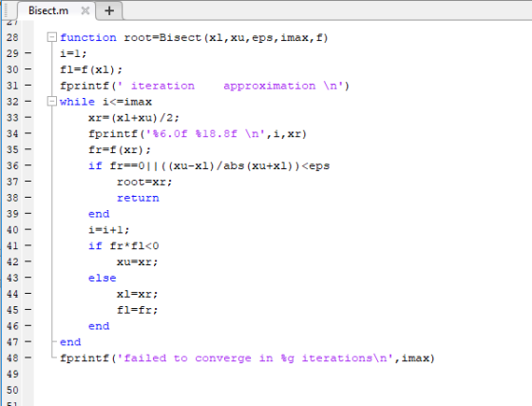Image resolution: width=532 pixels, height=406 pixels.
Task: Set breakpoint on line 48 dash
Action: click(28, 358)
